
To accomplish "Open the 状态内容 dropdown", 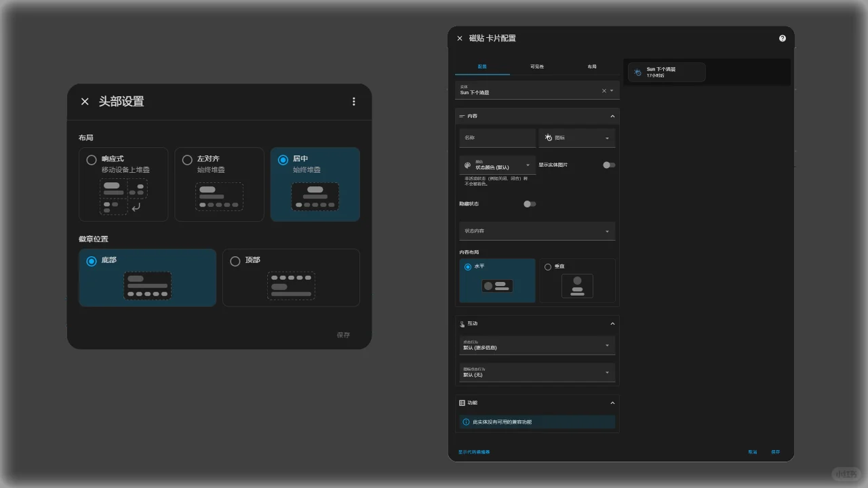I will 537,230.
